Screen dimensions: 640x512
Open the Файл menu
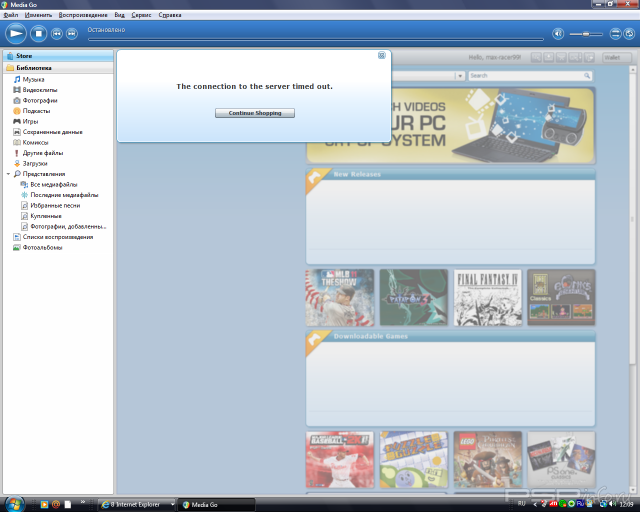coord(11,16)
